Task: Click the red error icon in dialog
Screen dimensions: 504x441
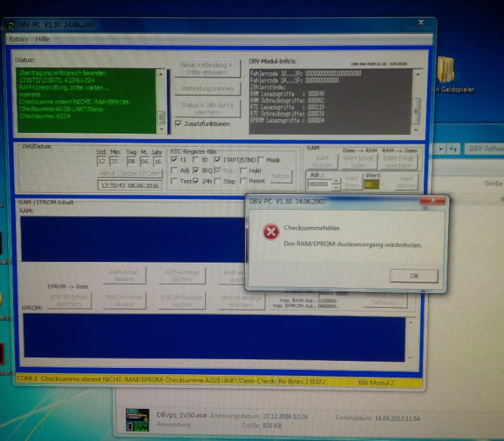Action: click(x=270, y=232)
